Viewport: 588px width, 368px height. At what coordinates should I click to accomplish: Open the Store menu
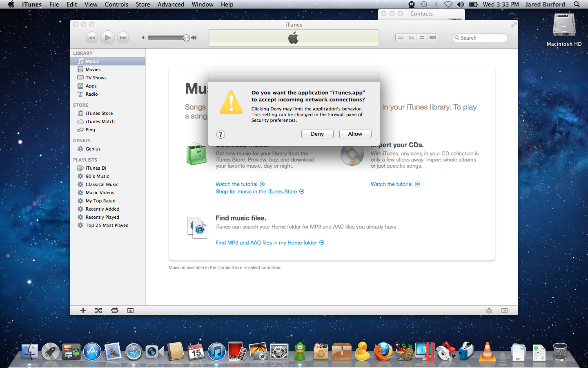[x=143, y=4]
